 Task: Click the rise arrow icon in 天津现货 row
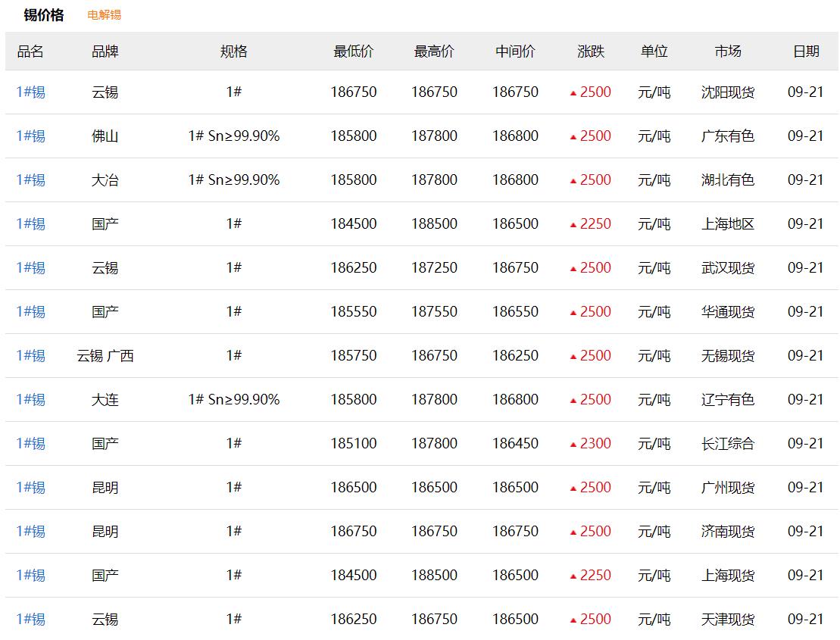click(x=573, y=620)
